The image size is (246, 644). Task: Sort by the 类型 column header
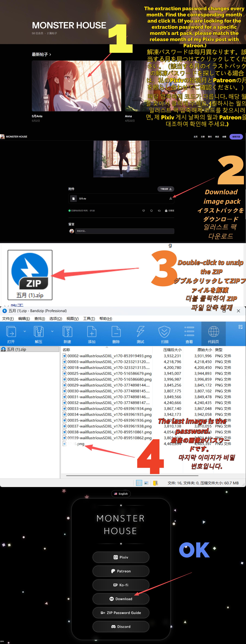pos(219,349)
